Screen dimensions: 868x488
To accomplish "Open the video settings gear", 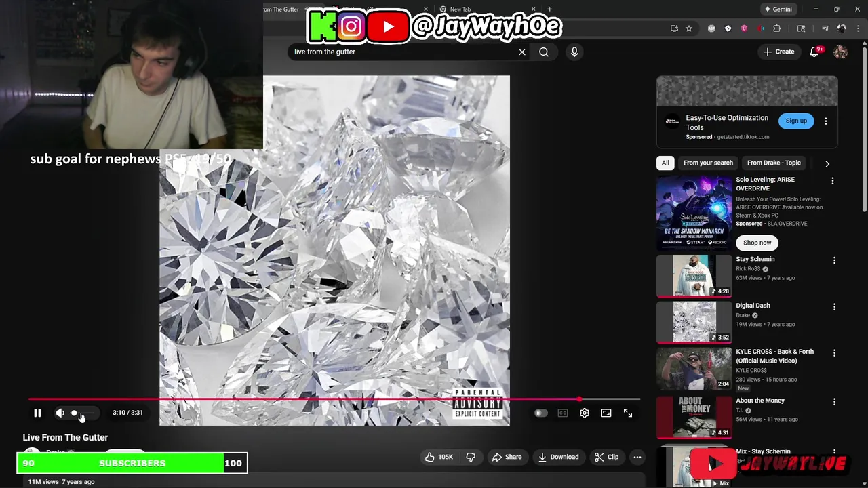I will tap(585, 413).
